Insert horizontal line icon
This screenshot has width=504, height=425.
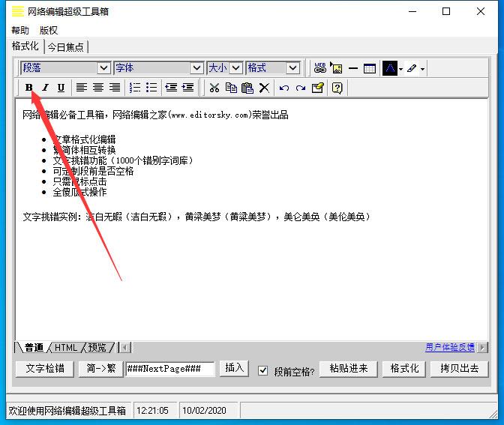tap(353, 68)
